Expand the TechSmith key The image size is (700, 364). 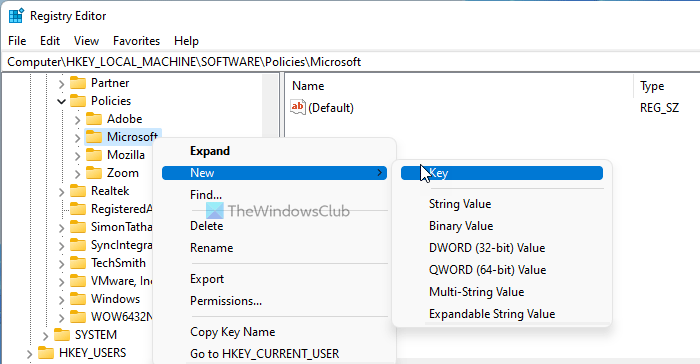[62, 264]
